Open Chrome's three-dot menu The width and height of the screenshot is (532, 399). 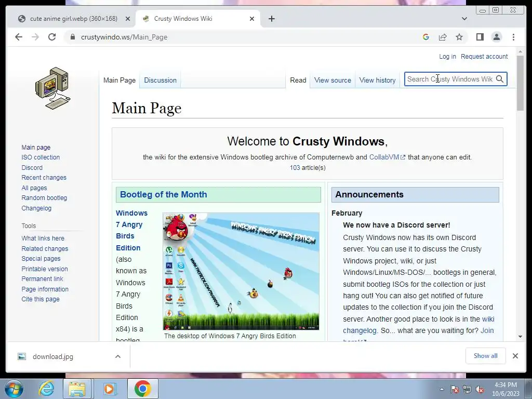click(x=513, y=37)
